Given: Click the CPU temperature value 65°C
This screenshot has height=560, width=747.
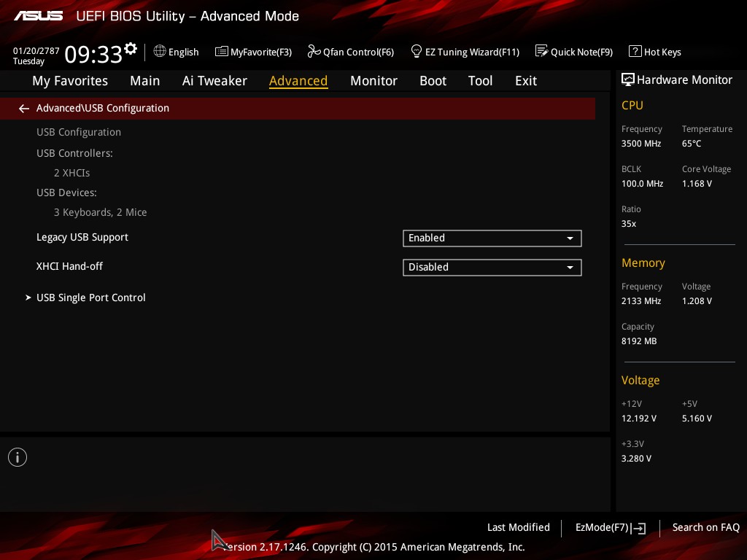Looking at the screenshot, I should click(692, 144).
